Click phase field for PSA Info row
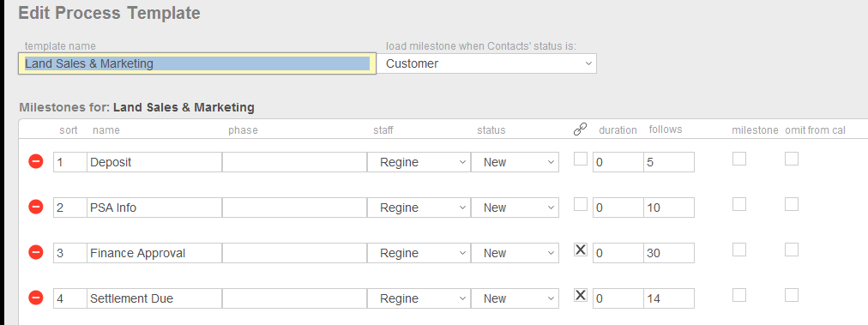868x325 pixels. (x=294, y=208)
